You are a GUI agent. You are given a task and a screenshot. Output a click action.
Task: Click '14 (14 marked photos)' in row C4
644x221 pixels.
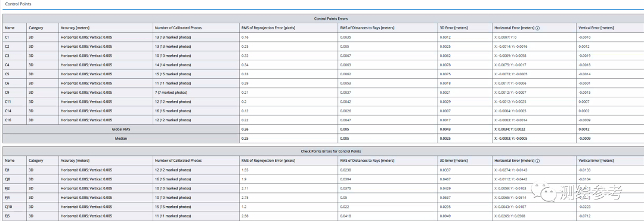(x=172, y=65)
